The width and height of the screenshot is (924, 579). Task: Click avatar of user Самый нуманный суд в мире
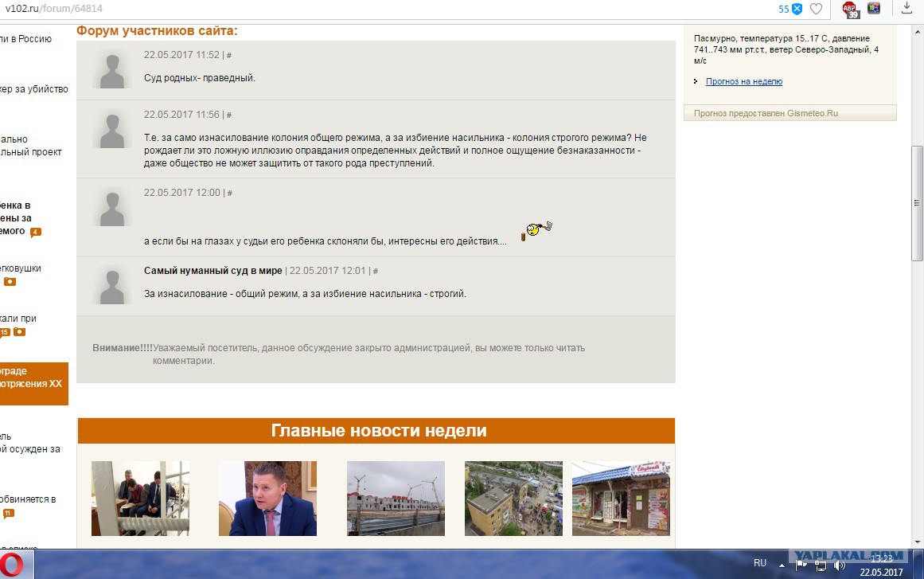tap(112, 285)
